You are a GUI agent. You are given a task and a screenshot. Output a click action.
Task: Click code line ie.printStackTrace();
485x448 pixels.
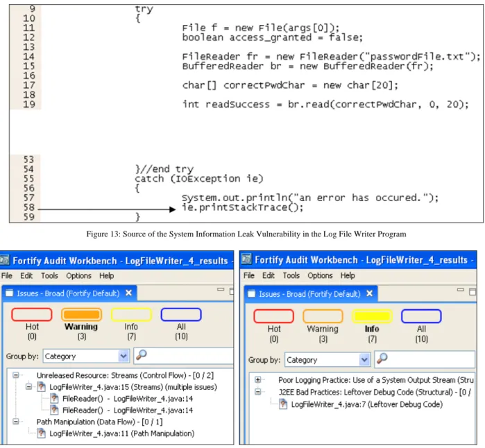coord(243,207)
